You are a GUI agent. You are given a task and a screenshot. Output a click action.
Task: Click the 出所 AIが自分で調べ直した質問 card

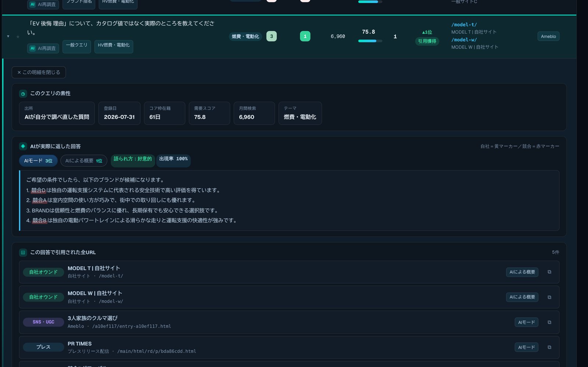tap(57, 113)
